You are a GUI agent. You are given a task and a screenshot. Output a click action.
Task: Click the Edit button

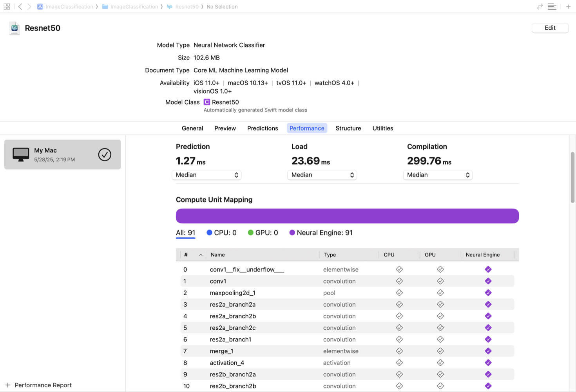(550, 28)
